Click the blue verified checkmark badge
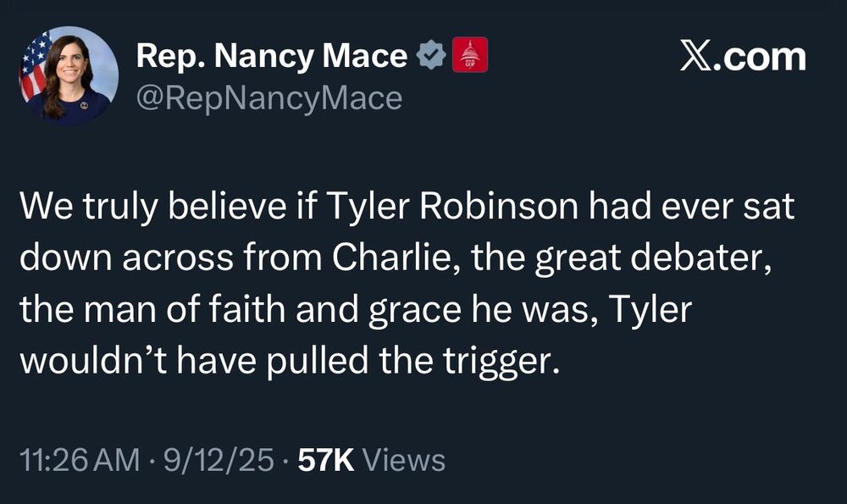 click(433, 57)
